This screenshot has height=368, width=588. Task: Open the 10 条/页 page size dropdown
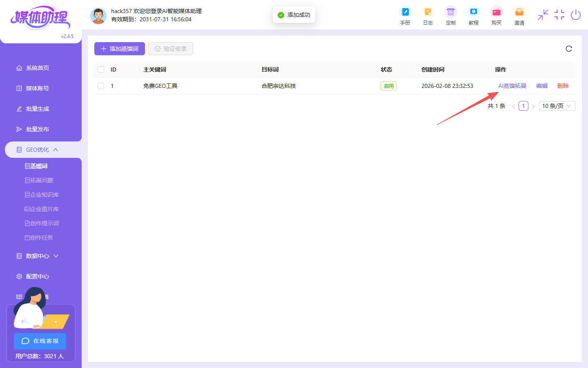(557, 106)
